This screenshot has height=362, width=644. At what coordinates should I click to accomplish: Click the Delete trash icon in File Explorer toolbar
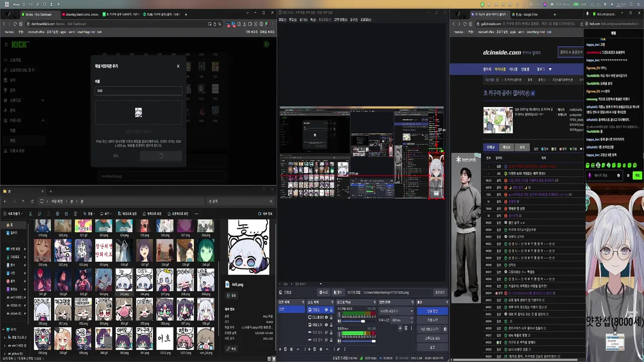pyautogui.click(x=75, y=214)
